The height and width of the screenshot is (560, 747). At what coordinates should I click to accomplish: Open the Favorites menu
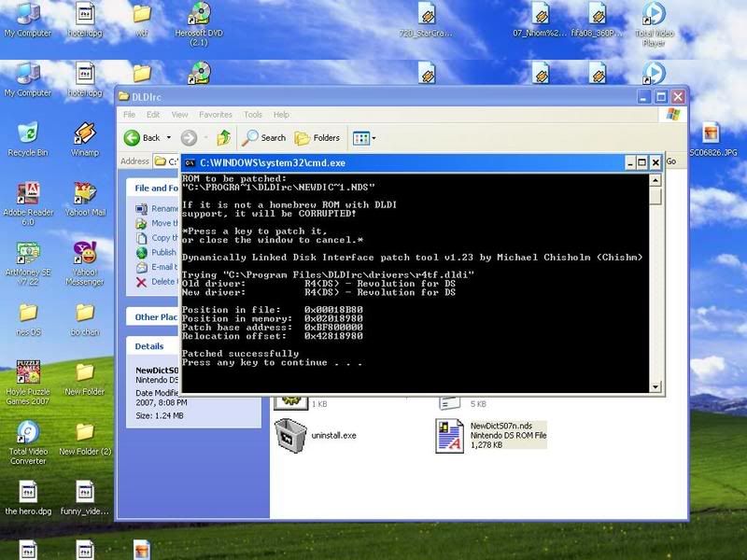[216, 115]
